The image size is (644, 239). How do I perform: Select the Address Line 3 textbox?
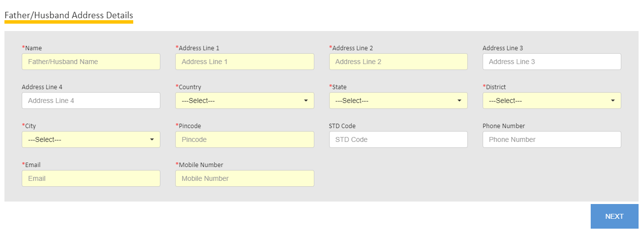[x=552, y=62]
